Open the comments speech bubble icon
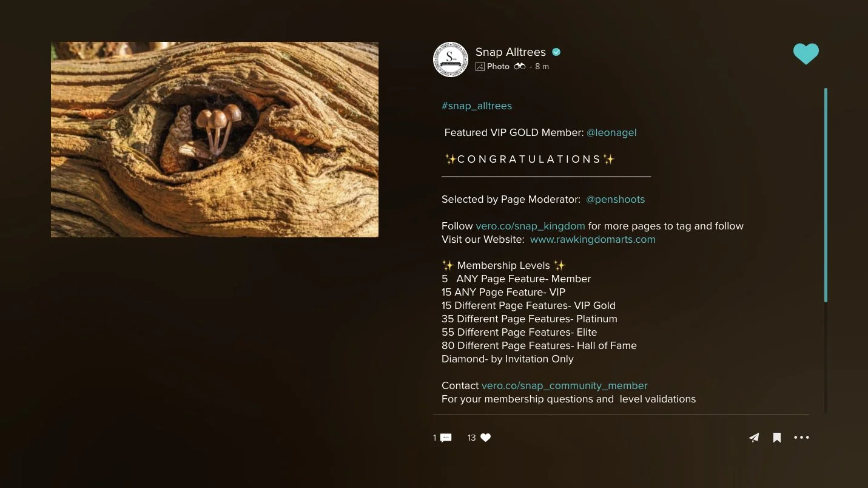868x488 pixels. point(446,438)
